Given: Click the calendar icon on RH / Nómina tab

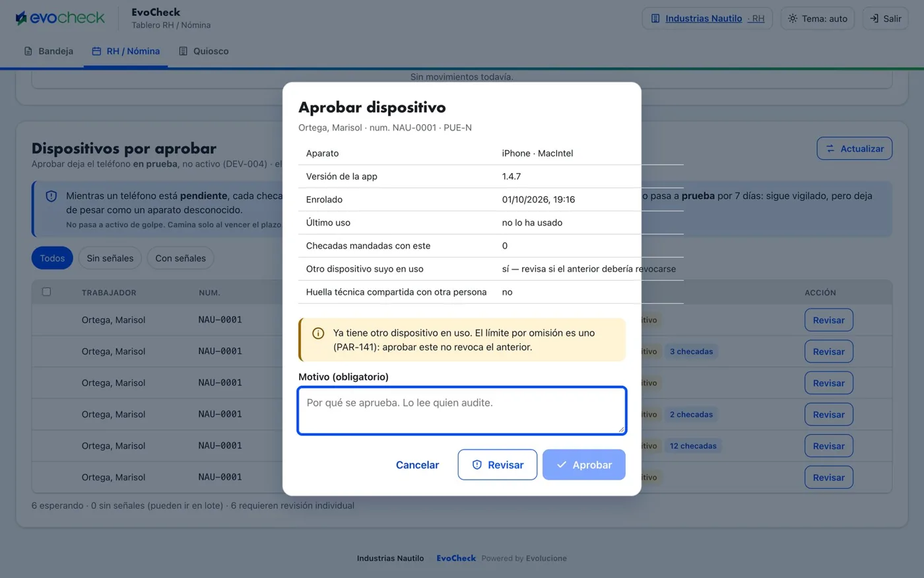Looking at the screenshot, I should 96,51.
